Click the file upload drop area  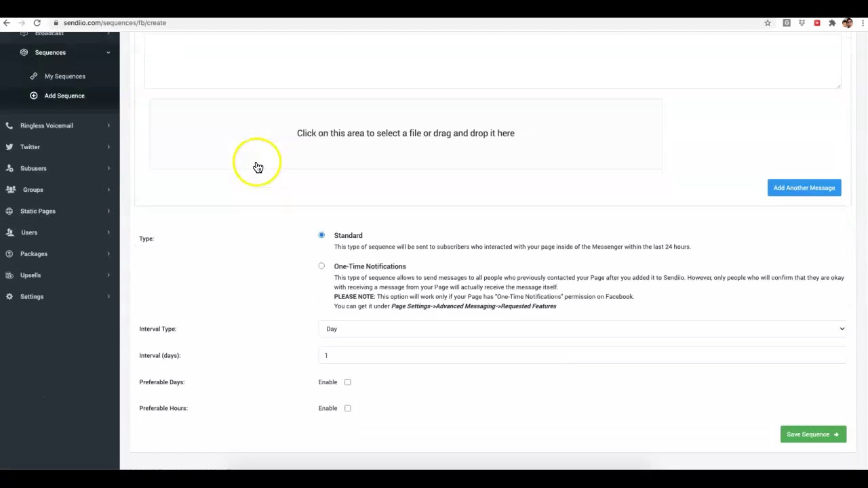pos(406,134)
